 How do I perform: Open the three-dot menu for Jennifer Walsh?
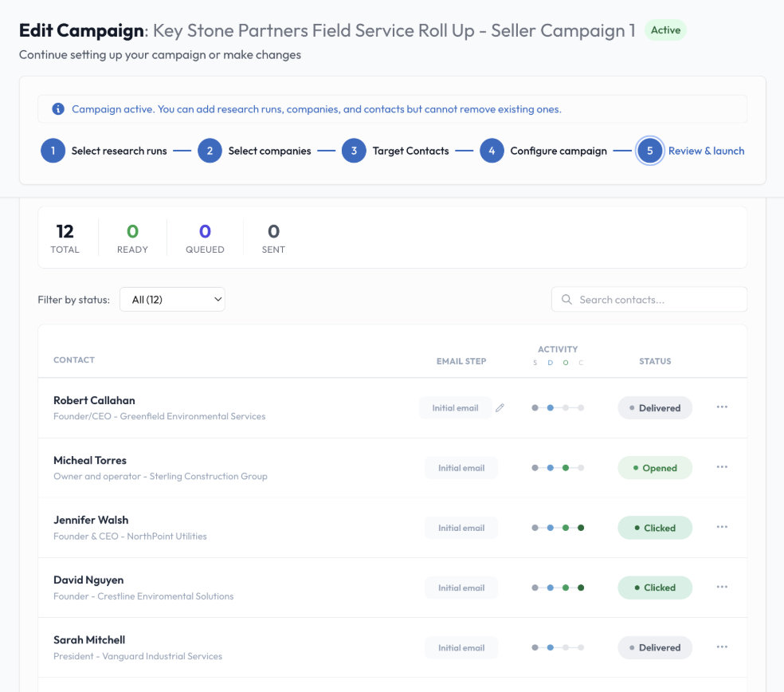722,527
